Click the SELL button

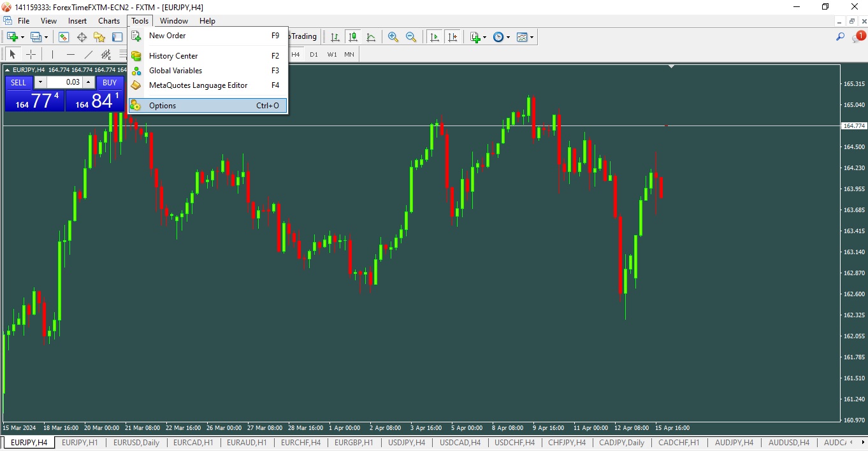pyautogui.click(x=18, y=82)
